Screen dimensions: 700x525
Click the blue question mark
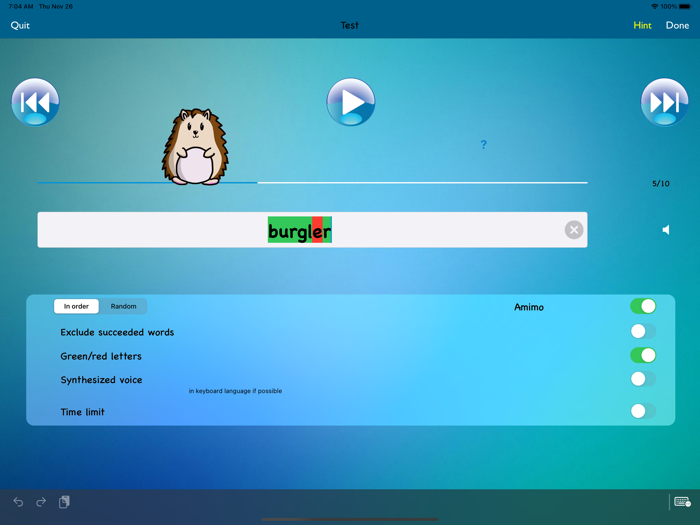click(483, 145)
